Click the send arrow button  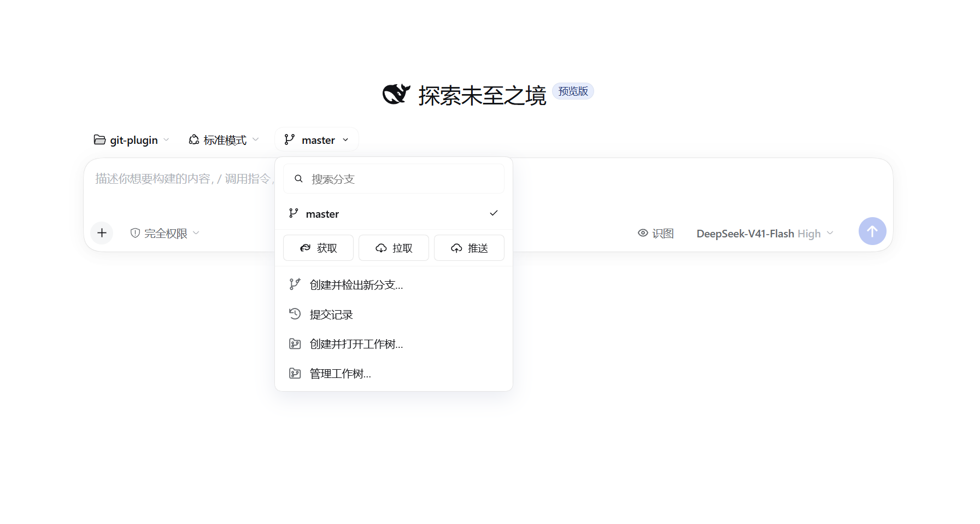872,231
